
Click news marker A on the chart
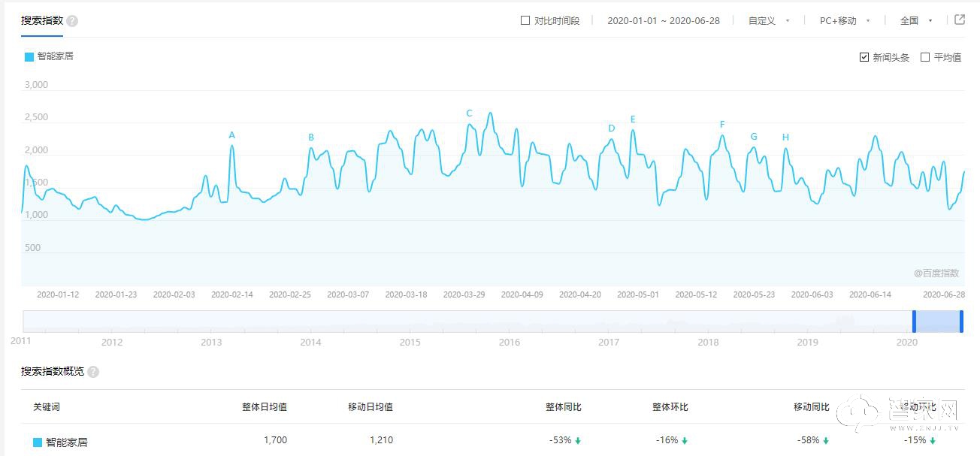[232, 135]
